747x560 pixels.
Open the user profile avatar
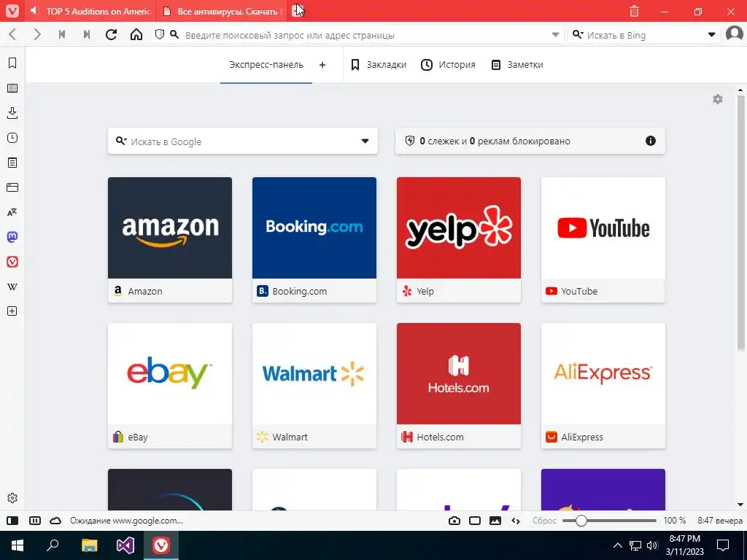coord(734,34)
